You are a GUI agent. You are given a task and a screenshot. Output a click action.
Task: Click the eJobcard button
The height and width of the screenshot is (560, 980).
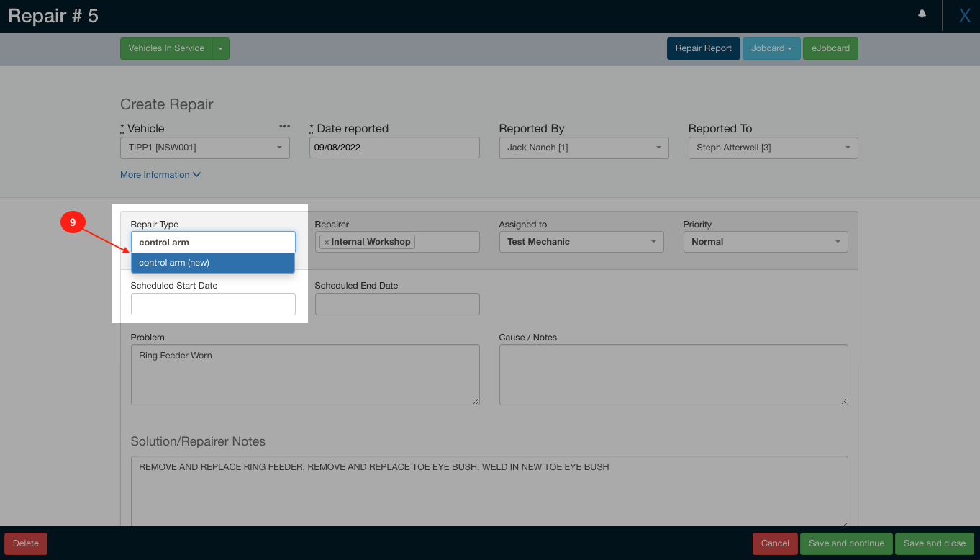point(830,48)
